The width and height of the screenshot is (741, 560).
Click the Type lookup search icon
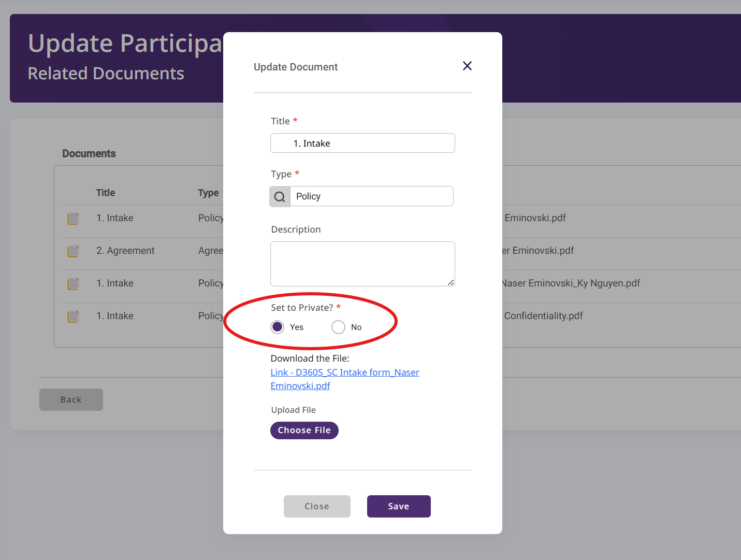click(x=280, y=197)
